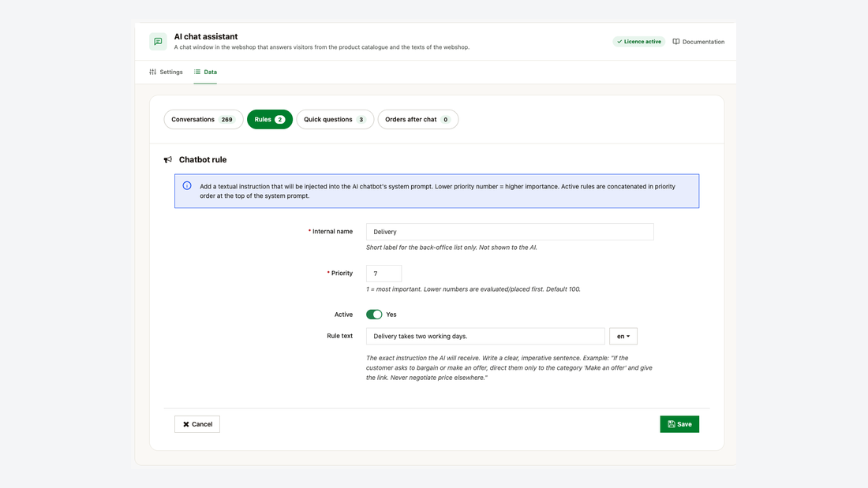Image resolution: width=868 pixels, height=488 pixels.
Task: Click the Rule text input field
Action: (x=485, y=336)
